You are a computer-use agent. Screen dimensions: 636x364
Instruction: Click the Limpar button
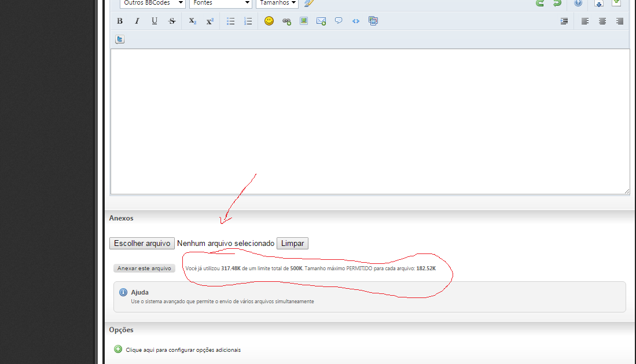tap(292, 243)
